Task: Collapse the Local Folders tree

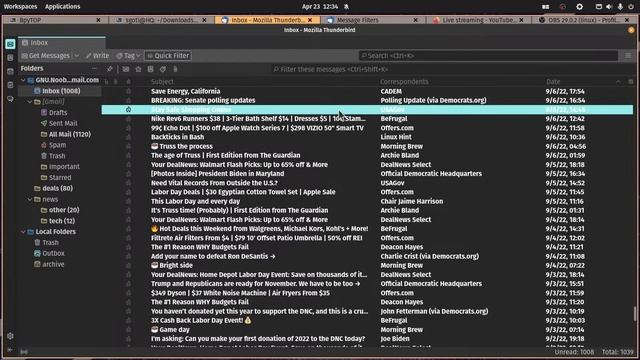Action: tap(23, 232)
